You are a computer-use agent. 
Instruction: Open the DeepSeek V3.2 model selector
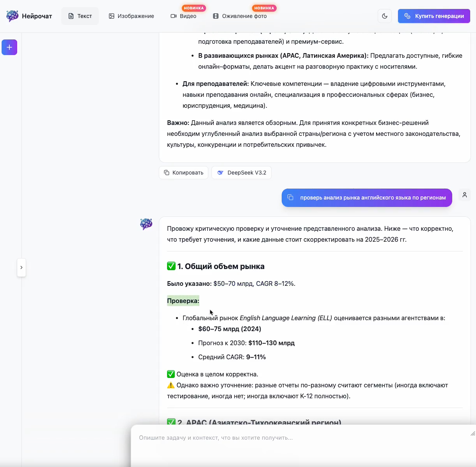[242, 173]
